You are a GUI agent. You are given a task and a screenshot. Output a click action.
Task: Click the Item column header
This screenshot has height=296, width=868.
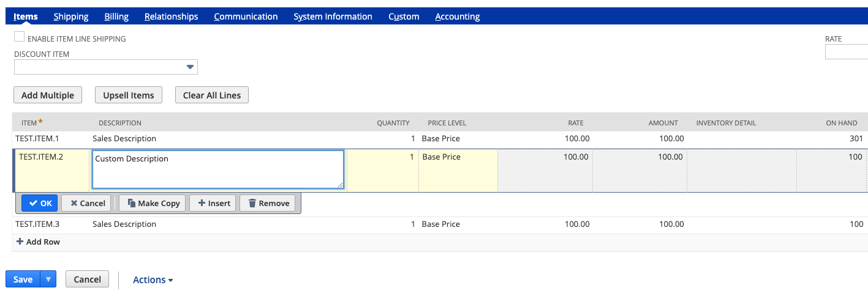coord(29,123)
